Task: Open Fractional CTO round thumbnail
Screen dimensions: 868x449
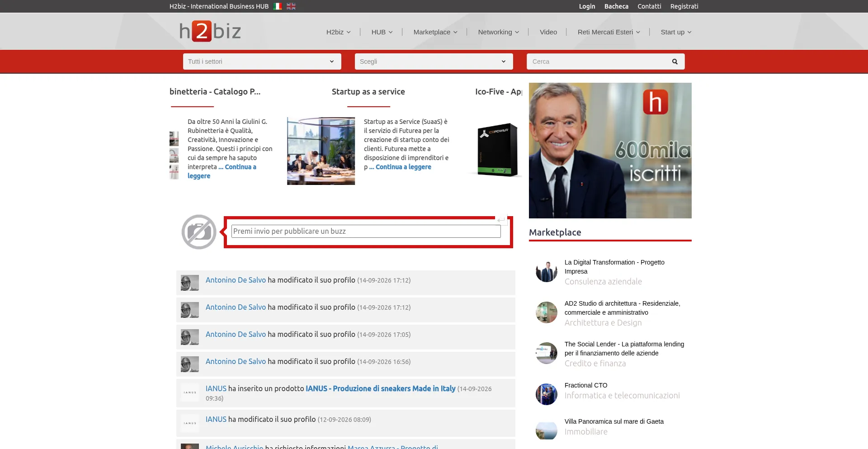Action: coord(547,394)
